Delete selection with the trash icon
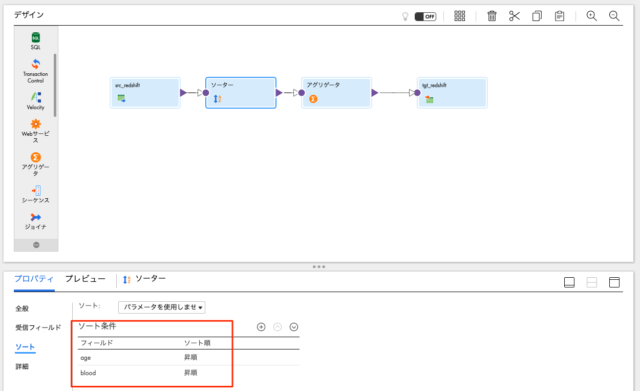Screen dimensions: 640x391 492,16
